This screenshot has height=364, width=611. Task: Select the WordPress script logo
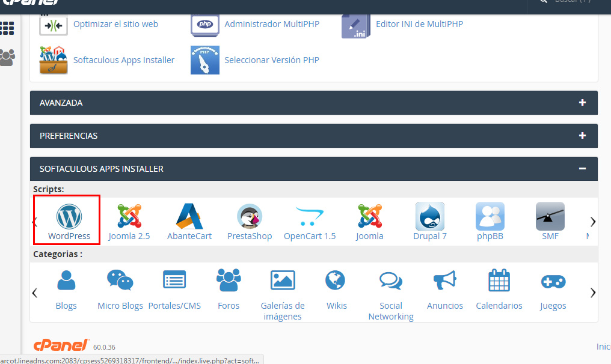click(x=69, y=216)
